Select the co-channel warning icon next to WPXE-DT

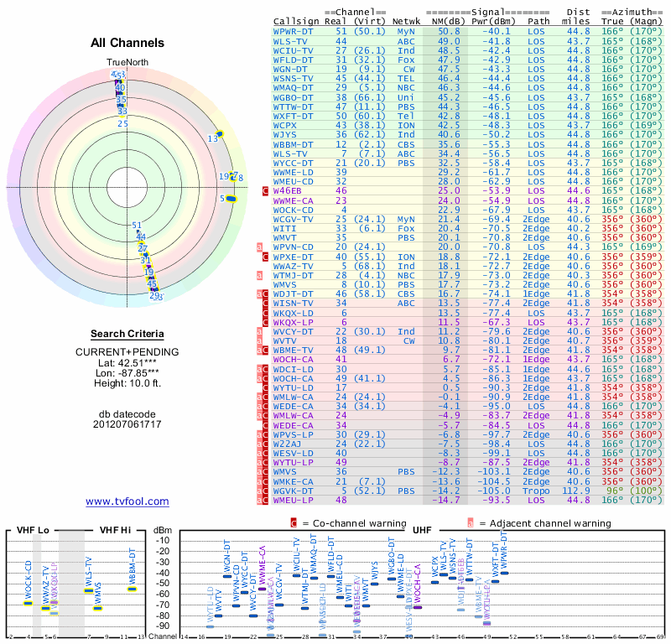click(267, 256)
